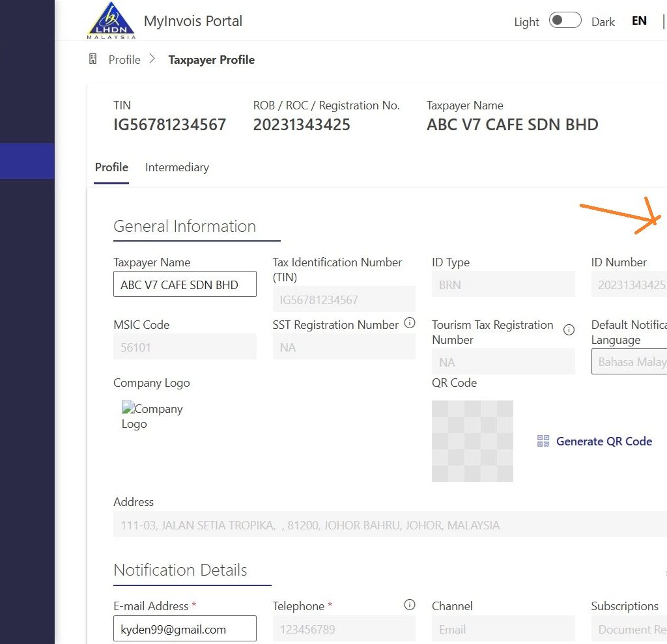Screen dimensions: 667x644
Task: Select the EN language option
Action: tap(639, 21)
